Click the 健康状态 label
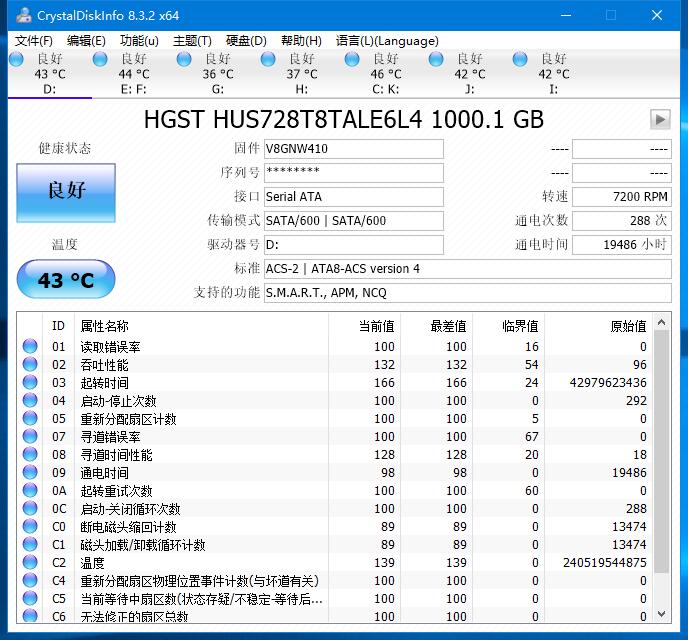 tap(65, 148)
